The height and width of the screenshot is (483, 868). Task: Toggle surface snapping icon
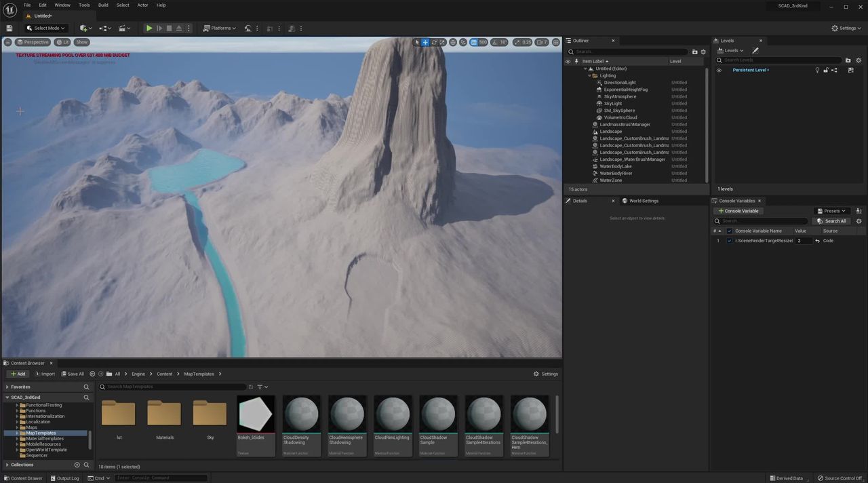tap(463, 42)
